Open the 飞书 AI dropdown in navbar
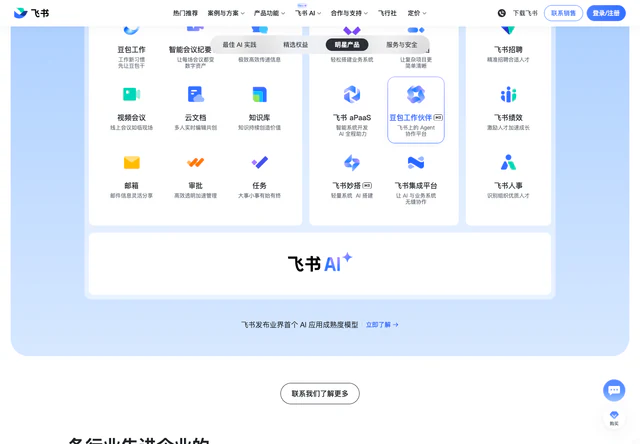This screenshot has width=640, height=444. coord(308,13)
